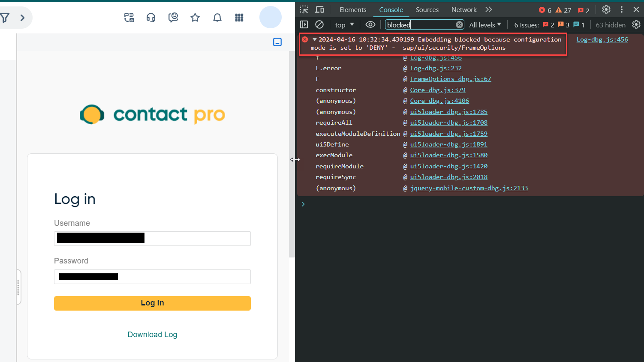Open ui5loader-dbg.js:1891 link

(x=448, y=144)
